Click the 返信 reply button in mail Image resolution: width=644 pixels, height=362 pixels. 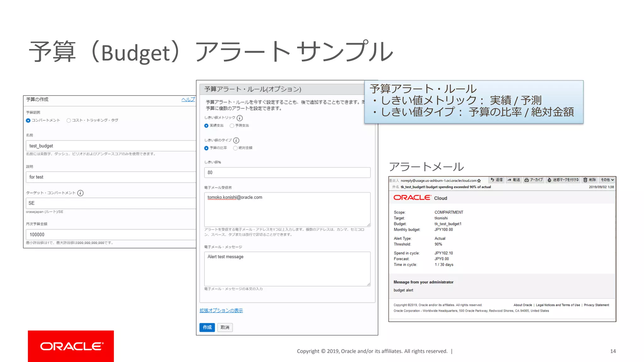click(x=497, y=180)
